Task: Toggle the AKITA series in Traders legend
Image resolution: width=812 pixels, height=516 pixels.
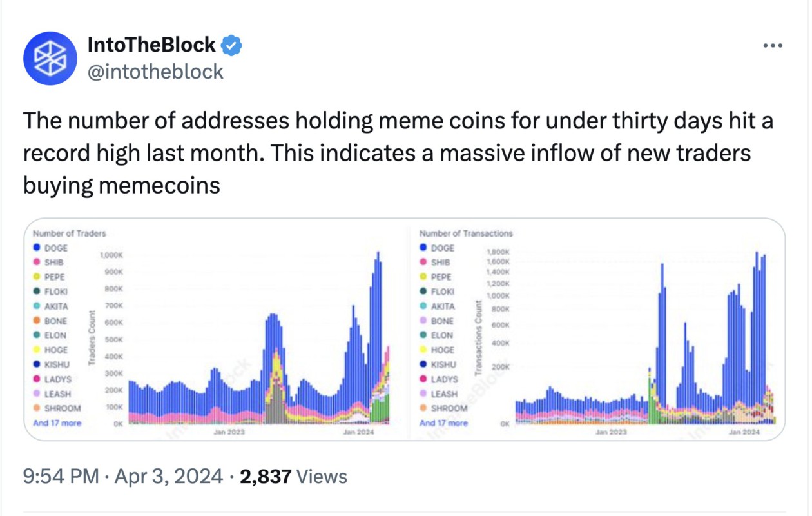Action: tap(56, 306)
